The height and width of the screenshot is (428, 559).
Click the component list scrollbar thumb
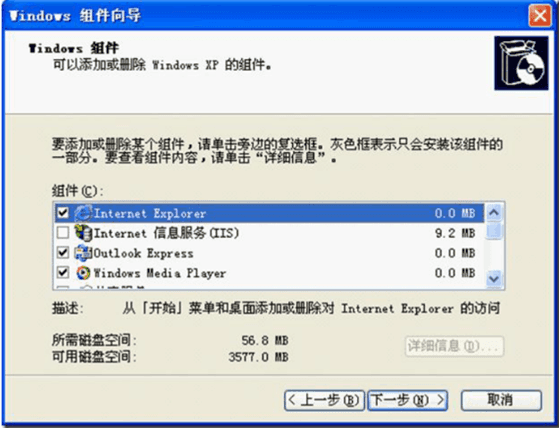494,230
